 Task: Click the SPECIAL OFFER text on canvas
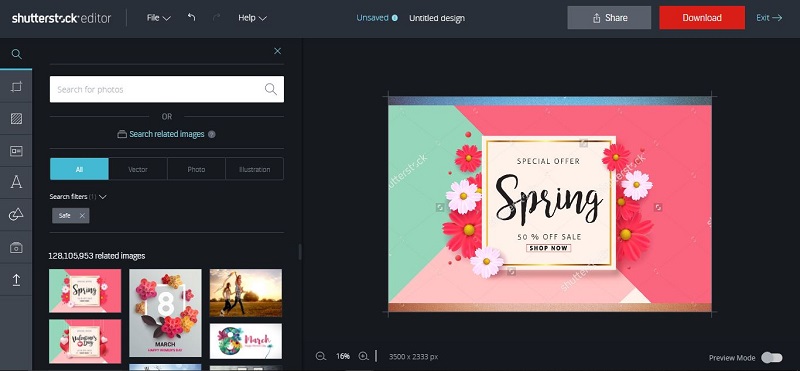pyautogui.click(x=548, y=161)
